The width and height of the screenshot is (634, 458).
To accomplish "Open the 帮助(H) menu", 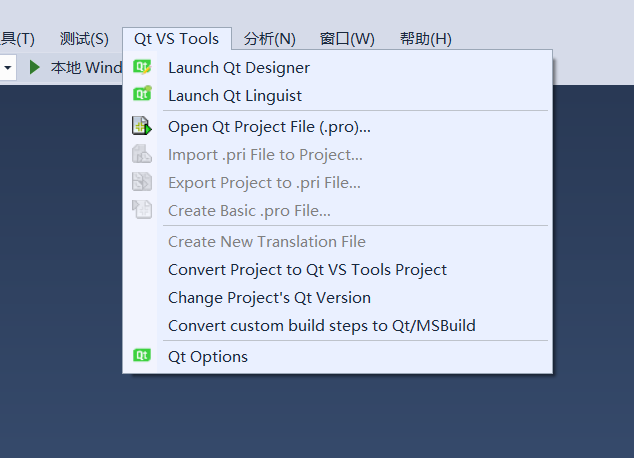I will point(425,39).
